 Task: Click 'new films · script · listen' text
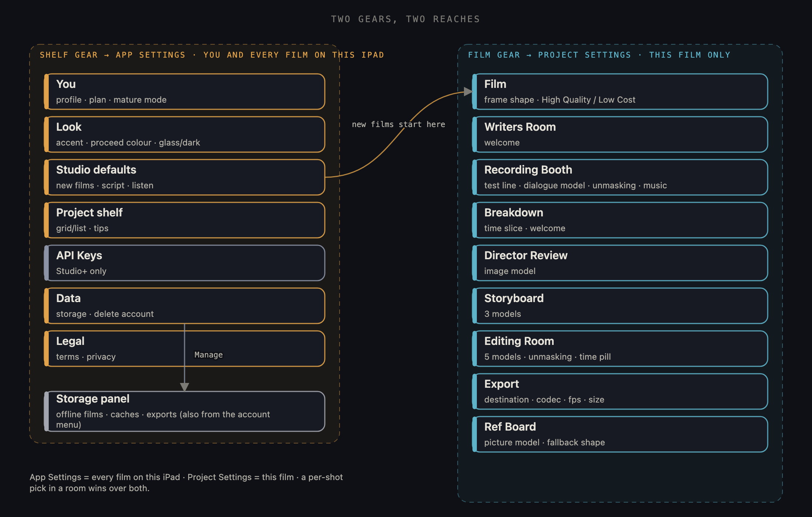click(x=105, y=185)
